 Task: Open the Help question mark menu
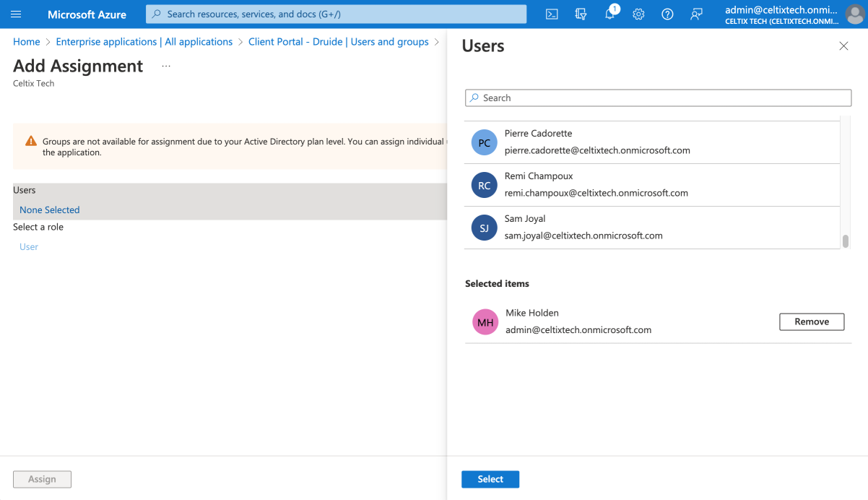pyautogui.click(x=667, y=14)
